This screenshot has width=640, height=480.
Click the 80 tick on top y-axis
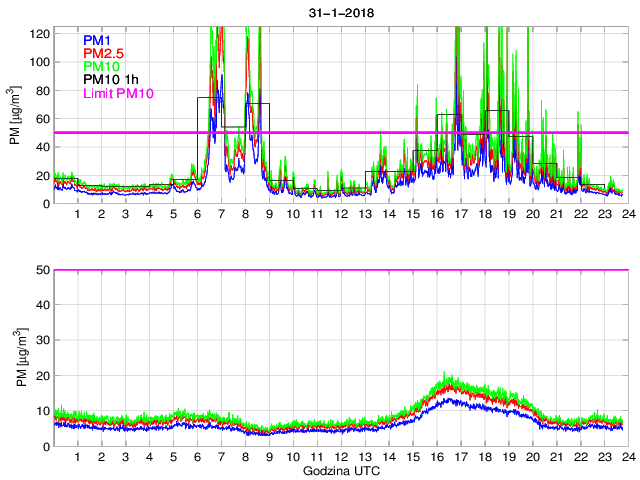pyautogui.click(x=41, y=90)
